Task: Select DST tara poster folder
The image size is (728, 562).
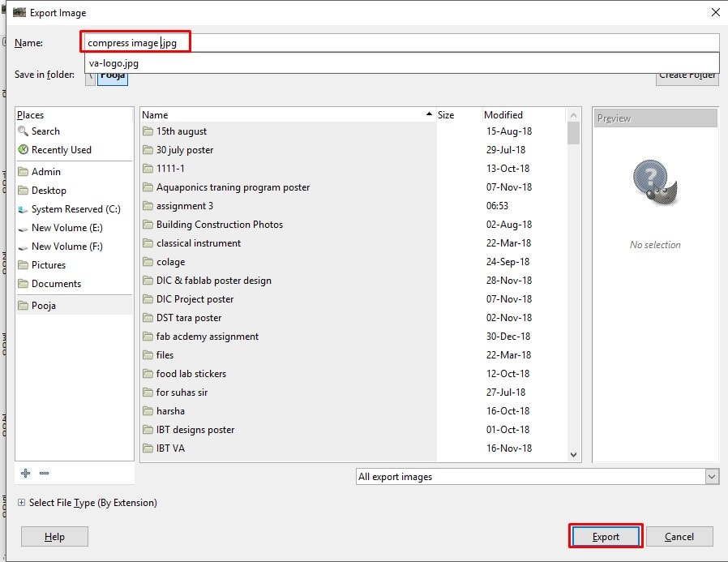Action: tap(189, 318)
